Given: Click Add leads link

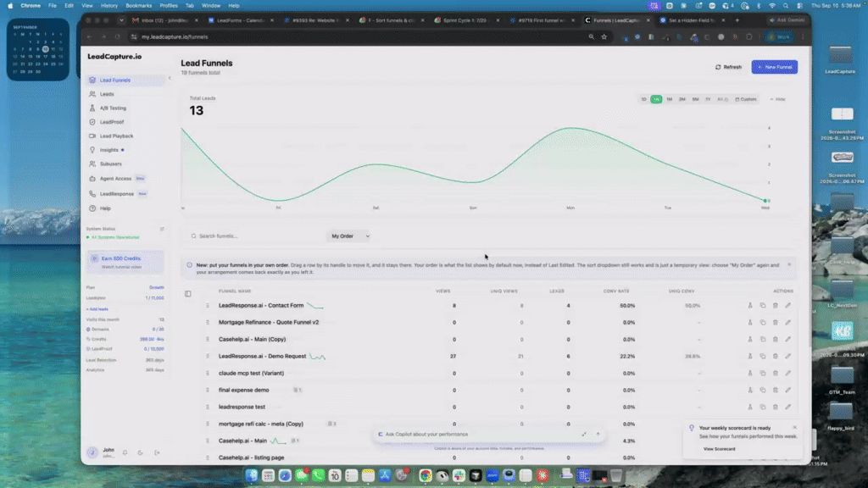Looking at the screenshot, I should click(x=97, y=309).
